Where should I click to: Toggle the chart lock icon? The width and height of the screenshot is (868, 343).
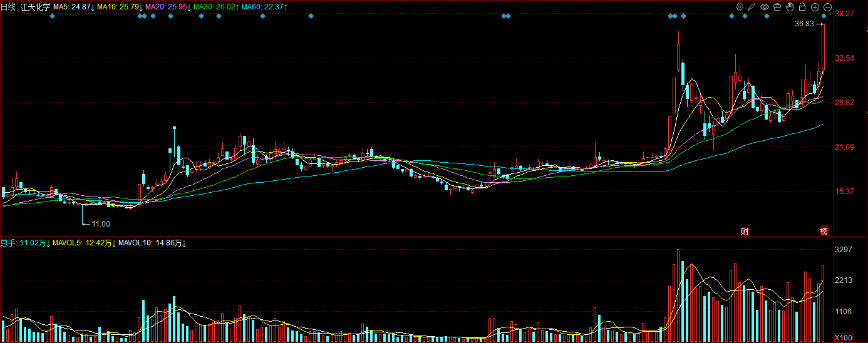pos(802,7)
